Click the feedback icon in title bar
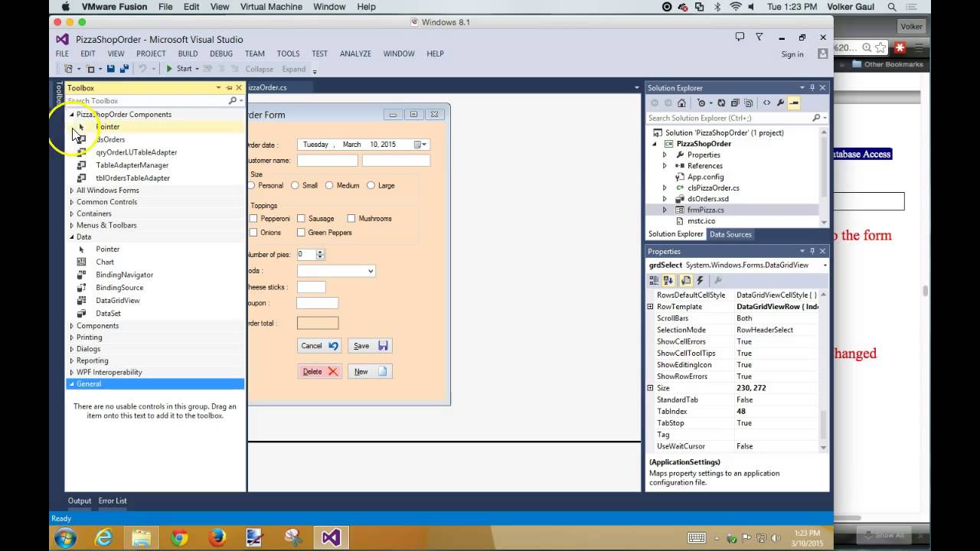Viewport: 980px width, 551px height. tap(740, 37)
